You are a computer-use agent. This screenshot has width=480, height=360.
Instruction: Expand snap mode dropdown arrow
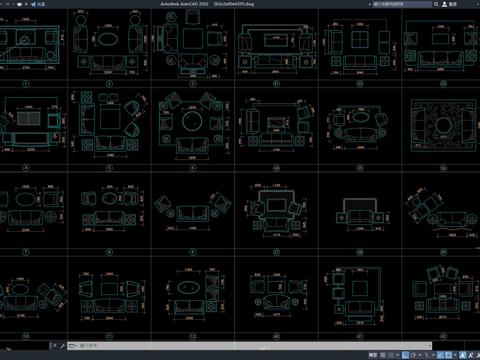(x=398, y=355)
